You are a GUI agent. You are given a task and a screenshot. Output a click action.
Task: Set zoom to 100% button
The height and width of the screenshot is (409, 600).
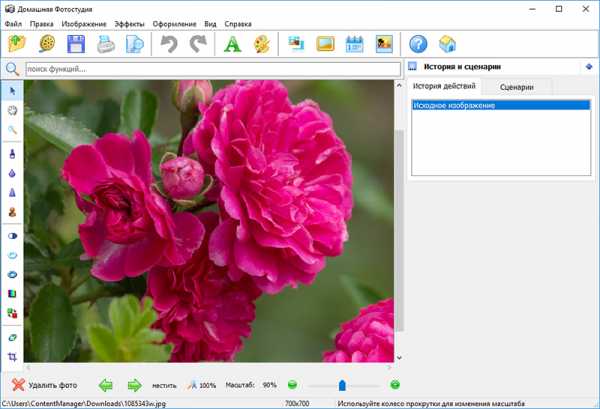point(202,385)
